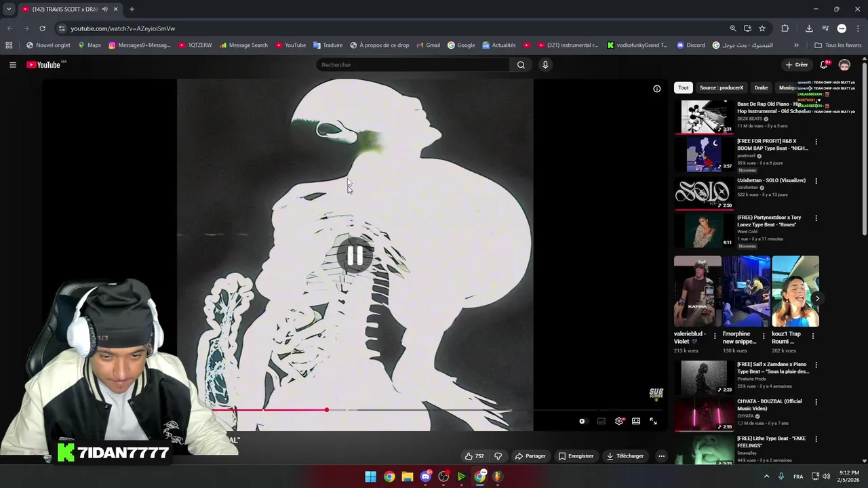Screen dimensions: 868x488
Task: Click the search magnifier button
Action: click(521, 65)
